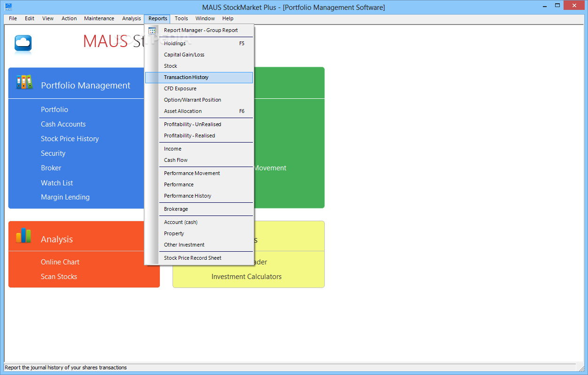588x375 pixels.
Task: Open the Analysis menu in the menu bar
Action: 132,19
